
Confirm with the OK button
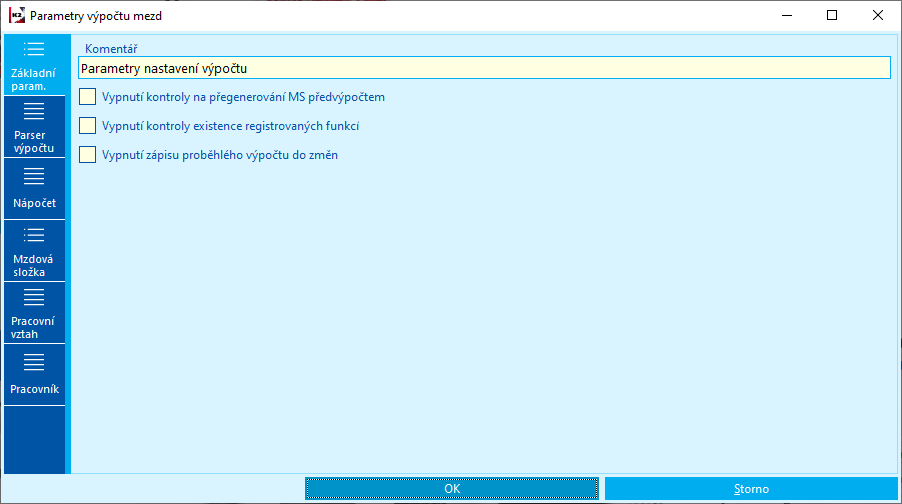452,488
